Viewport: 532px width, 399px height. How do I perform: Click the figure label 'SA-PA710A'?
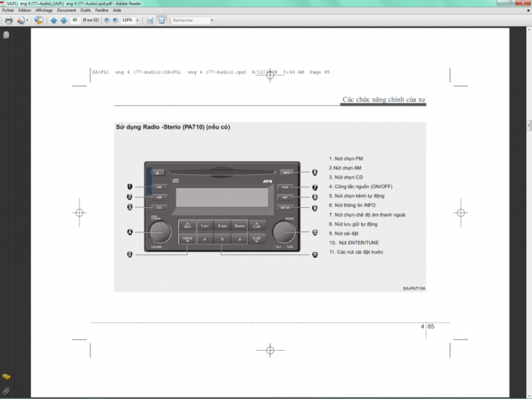(x=414, y=288)
